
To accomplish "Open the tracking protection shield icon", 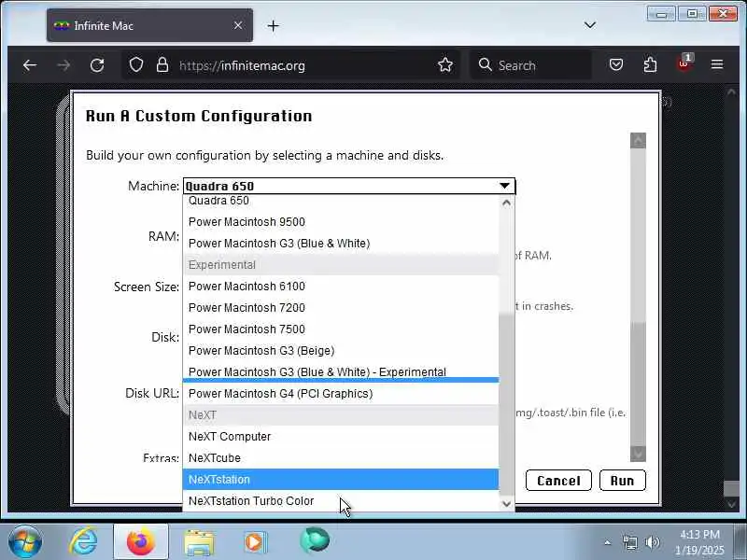I will pyautogui.click(x=136, y=64).
